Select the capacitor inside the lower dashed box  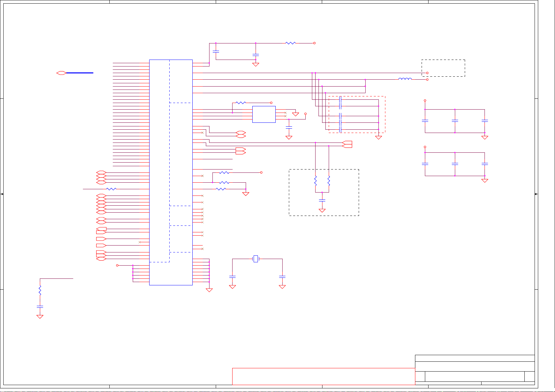click(322, 200)
